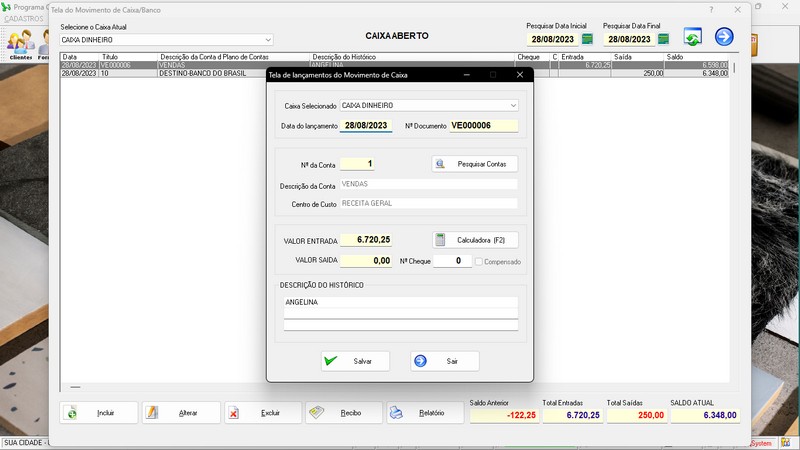Toggle the Compensado checkbox

(x=480, y=261)
